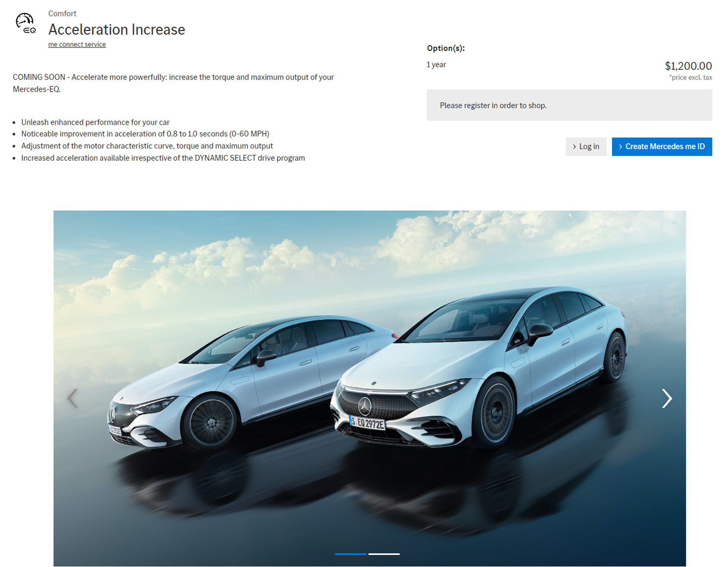Image resolution: width=728 pixels, height=567 pixels.
Task: Click the Acceleration Increase EQ speedometer icon
Action: (25, 24)
